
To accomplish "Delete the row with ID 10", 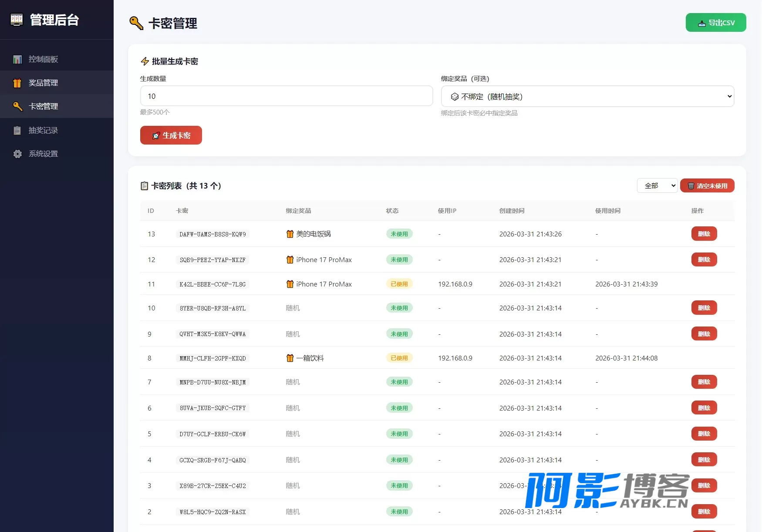I will pyautogui.click(x=704, y=308).
